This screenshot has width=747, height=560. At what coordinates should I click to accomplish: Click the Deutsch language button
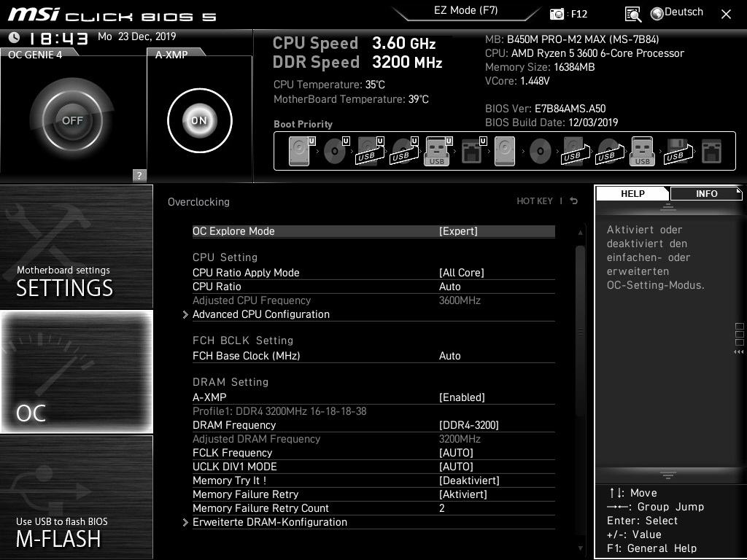pos(684,12)
